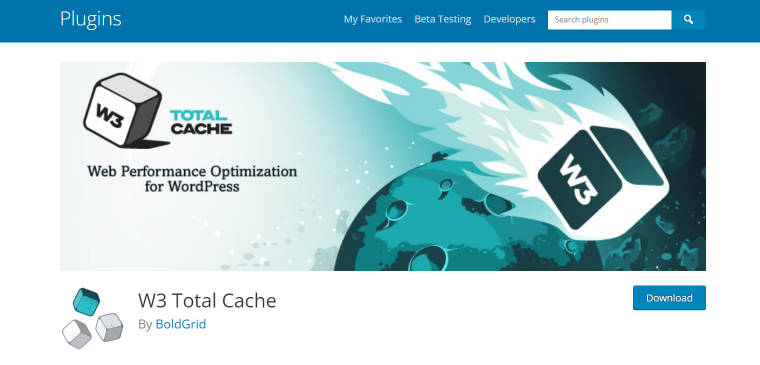Select the teal cube in the plugin icon
This screenshot has height=365, width=760.
86,301
